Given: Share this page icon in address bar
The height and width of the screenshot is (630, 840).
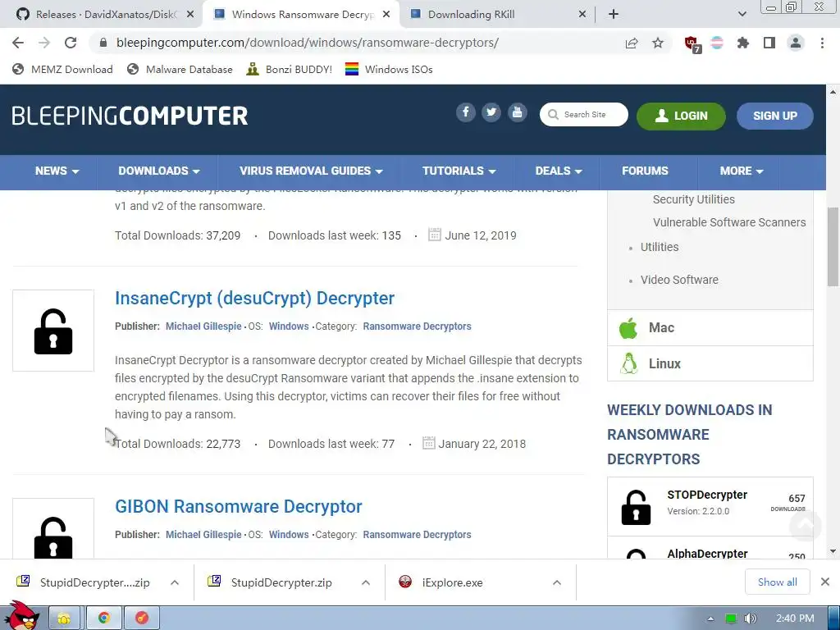Looking at the screenshot, I should (632, 43).
